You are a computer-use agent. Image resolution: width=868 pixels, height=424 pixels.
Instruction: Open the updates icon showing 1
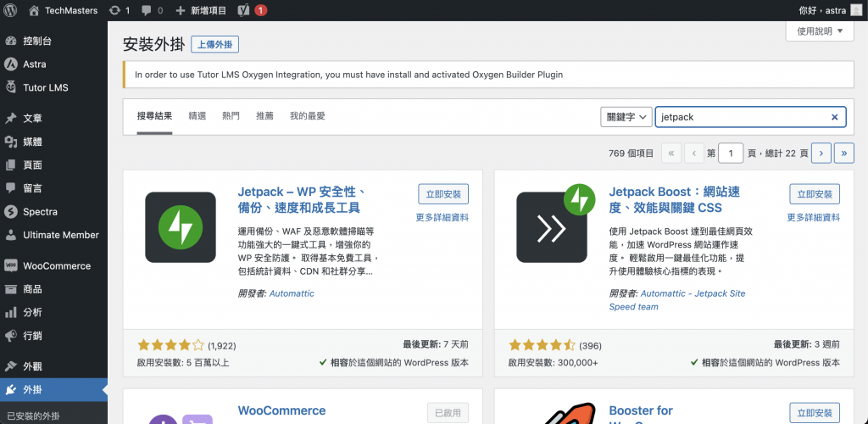pyautogui.click(x=114, y=10)
